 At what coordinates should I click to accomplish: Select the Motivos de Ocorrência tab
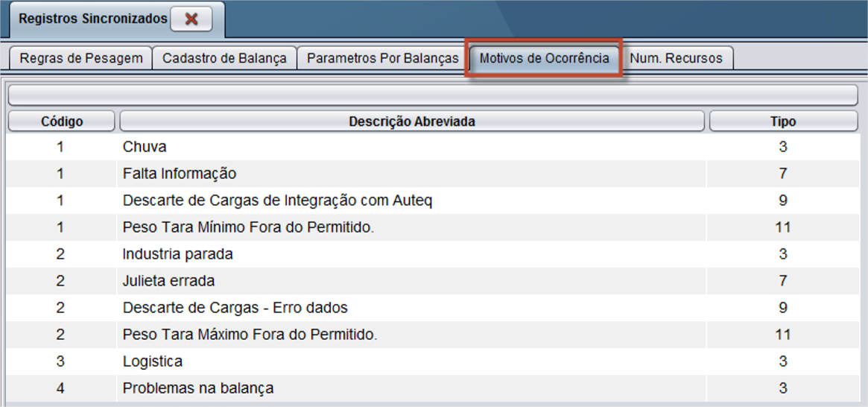544,58
